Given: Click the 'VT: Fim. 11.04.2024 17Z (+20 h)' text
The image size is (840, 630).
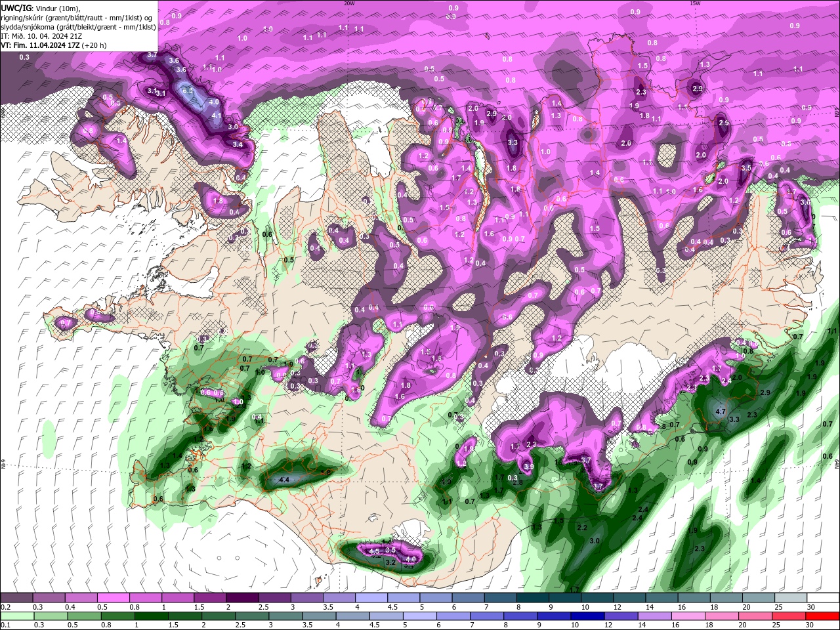Looking at the screenshot, I should 54,45.
